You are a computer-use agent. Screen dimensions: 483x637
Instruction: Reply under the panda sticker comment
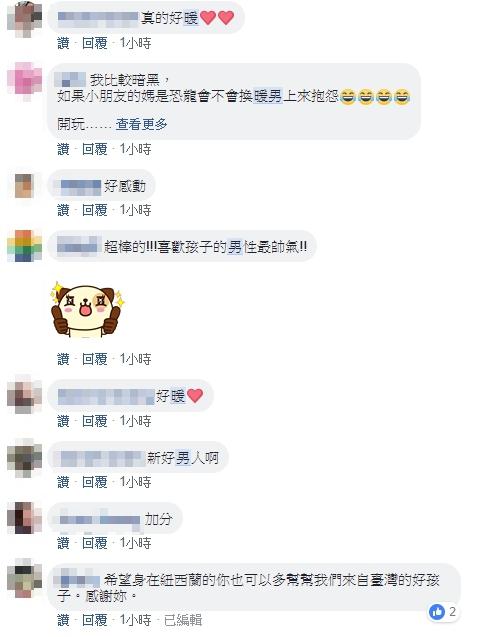95,359
